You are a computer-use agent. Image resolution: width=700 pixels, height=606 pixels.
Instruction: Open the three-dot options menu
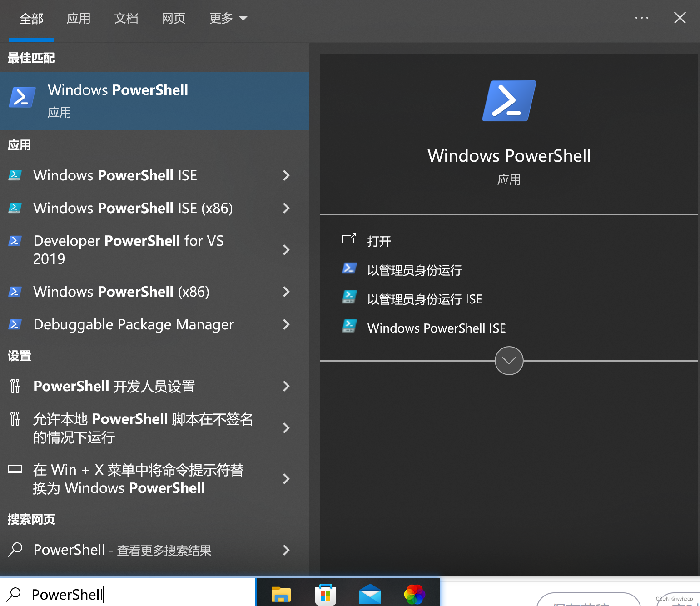point(642,18)
